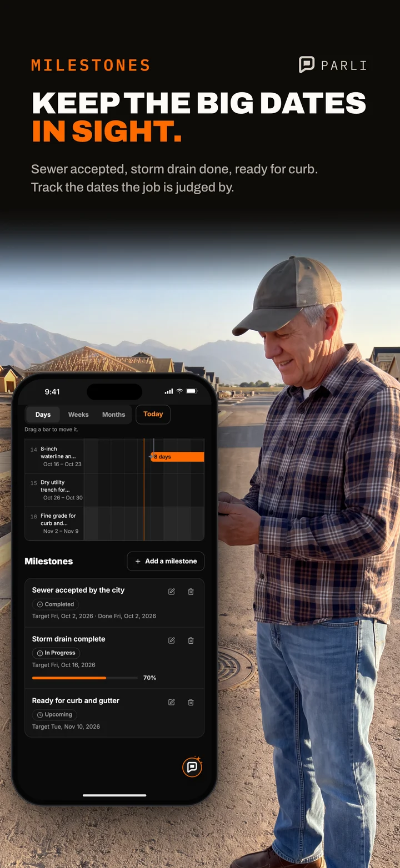Image resolution: width=400 pixels, height=868 pixels.
Task: Select task 15 Dry utility trench row
Action: 114,490
